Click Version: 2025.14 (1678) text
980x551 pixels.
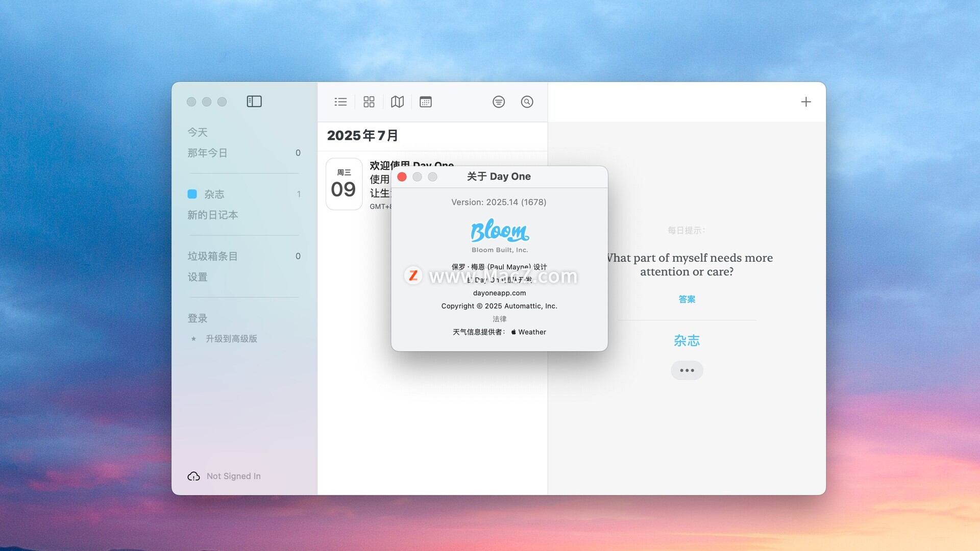[499, 202]
